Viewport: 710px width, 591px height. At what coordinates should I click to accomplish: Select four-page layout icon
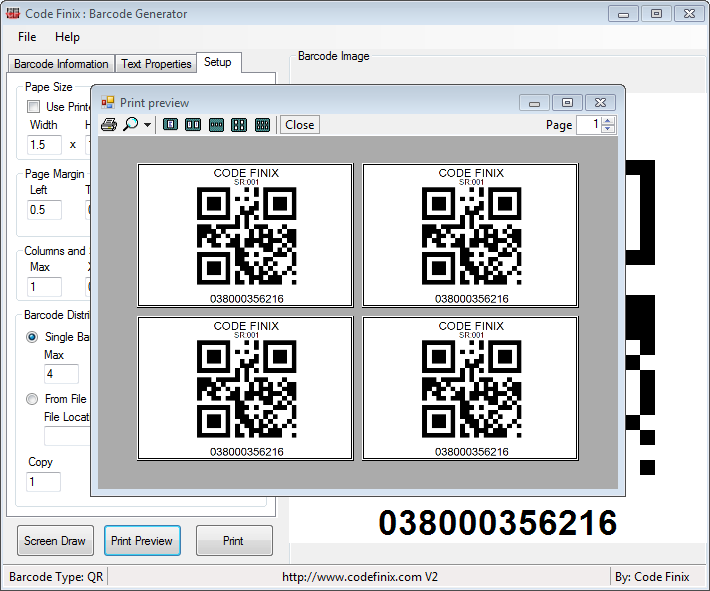tap(239, 125)
